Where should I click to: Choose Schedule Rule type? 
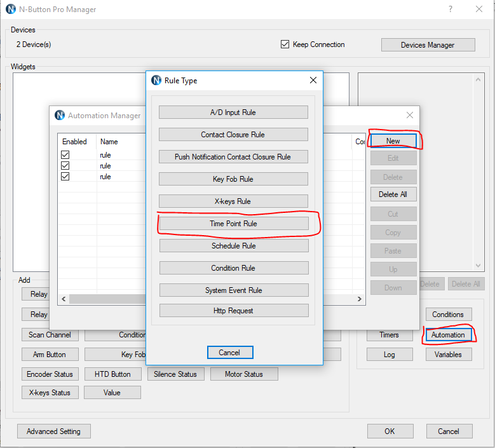coord(234,246)
